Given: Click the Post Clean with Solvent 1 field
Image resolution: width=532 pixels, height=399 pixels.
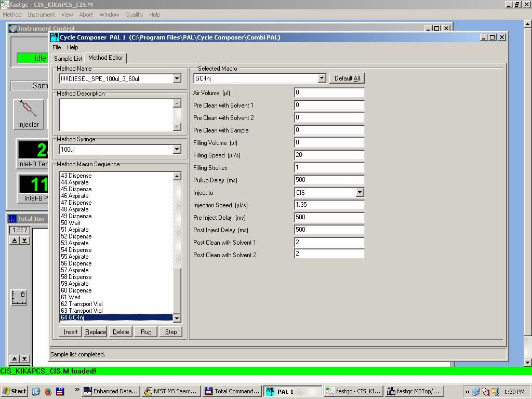Looking at the screenshot, I should (329, 242).
